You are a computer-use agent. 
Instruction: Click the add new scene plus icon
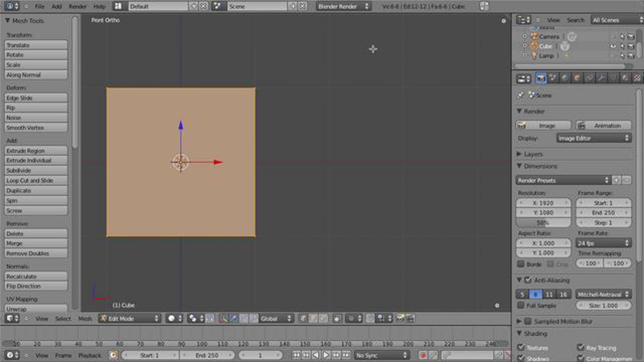click(293, 6)
